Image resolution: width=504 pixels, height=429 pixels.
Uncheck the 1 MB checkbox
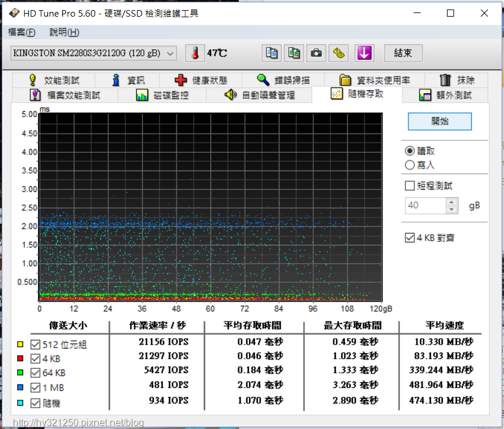(35, 387)
